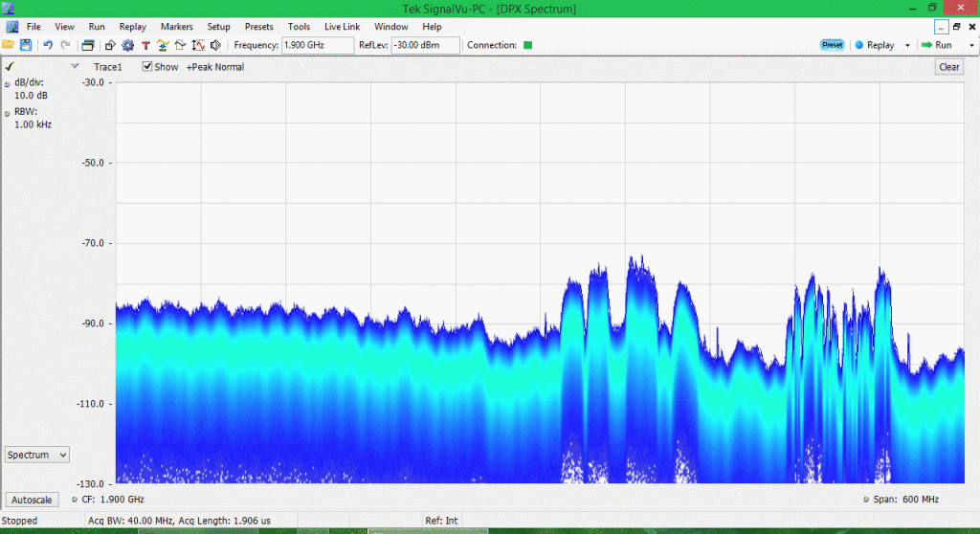This screenshot has width=980, height=534.
Task: Click the redo arrow icon
Action: [x=65, y=45]
